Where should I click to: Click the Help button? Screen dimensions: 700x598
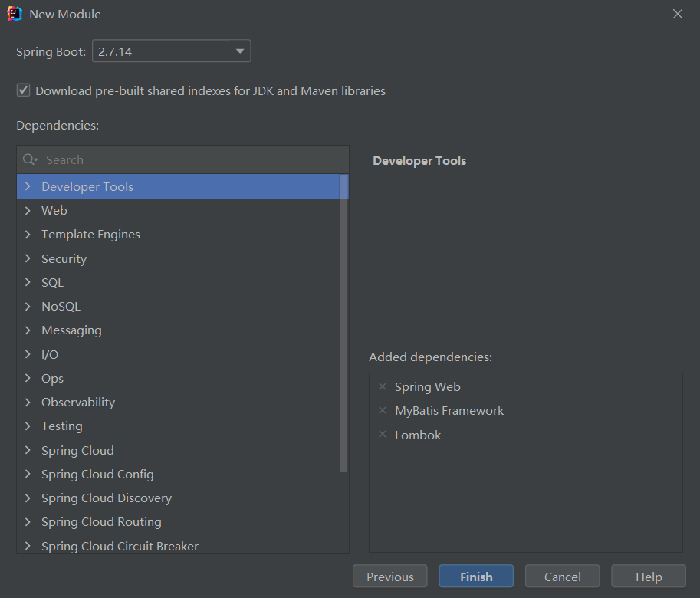(649, 576)
